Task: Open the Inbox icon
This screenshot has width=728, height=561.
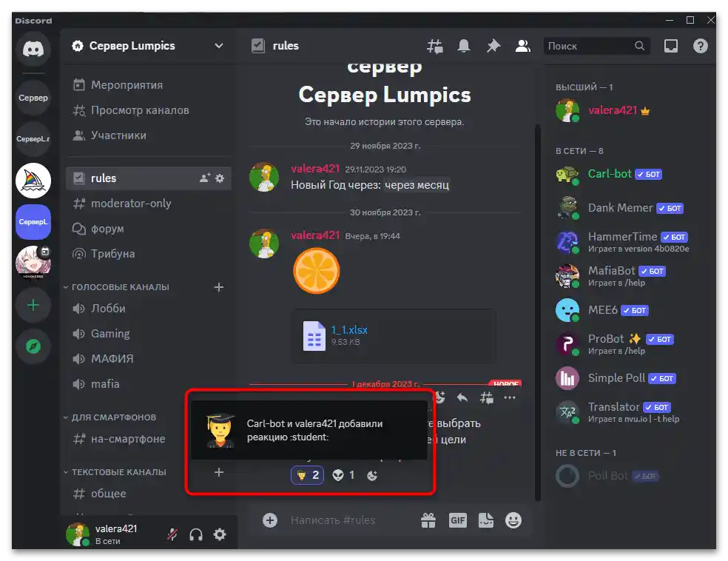Action: point(671,46)
